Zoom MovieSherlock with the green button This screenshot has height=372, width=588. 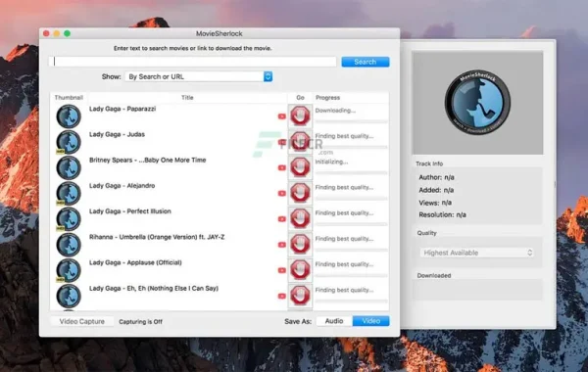pyautogui.click(x=67, y=33)
